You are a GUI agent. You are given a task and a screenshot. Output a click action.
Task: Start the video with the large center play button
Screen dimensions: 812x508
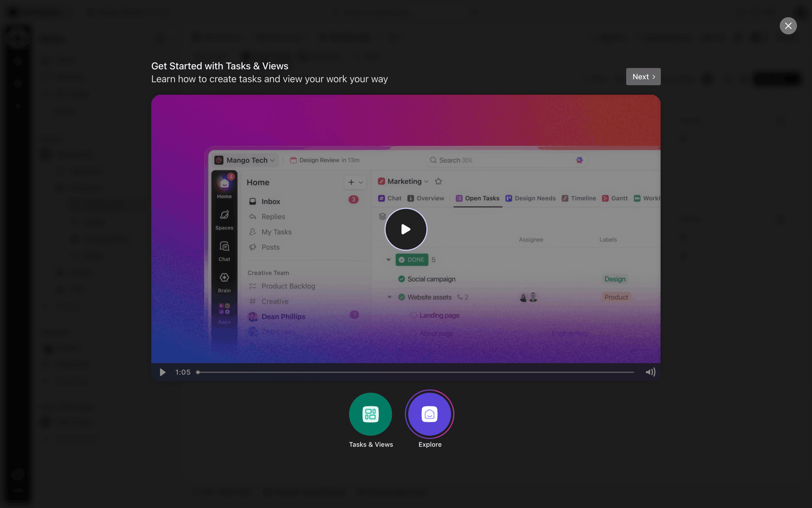[406, 229]
